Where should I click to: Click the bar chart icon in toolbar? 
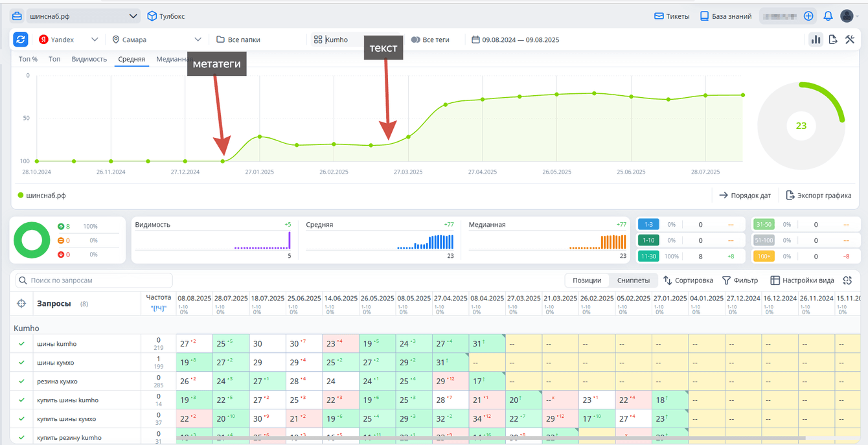[x=816, y=40]
